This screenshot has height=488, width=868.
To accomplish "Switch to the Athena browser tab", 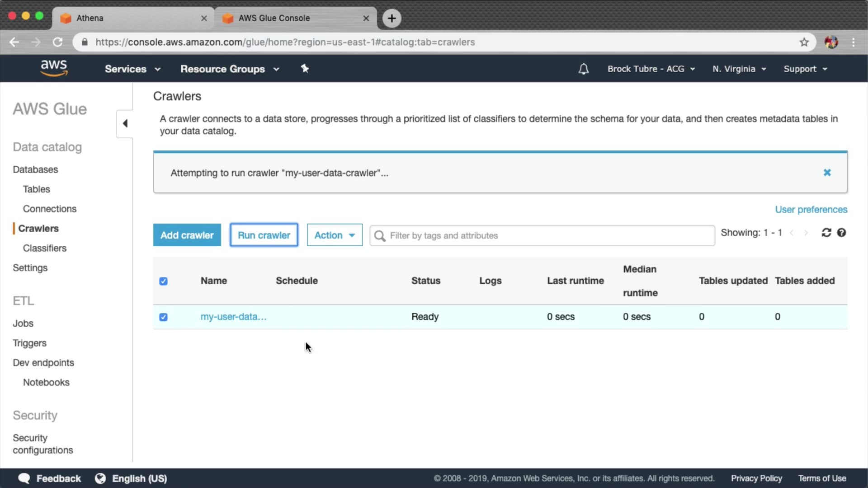I will 131,18.
